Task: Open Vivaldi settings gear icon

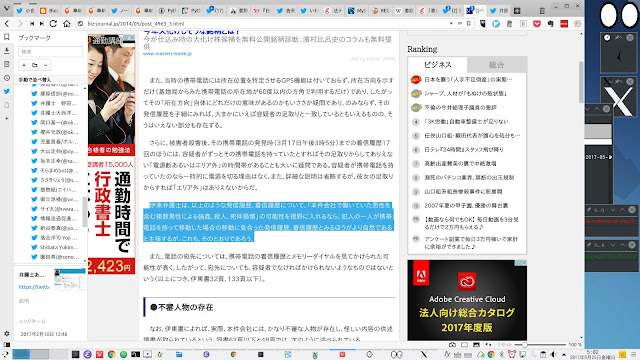Action: click(x=7, y=333)
